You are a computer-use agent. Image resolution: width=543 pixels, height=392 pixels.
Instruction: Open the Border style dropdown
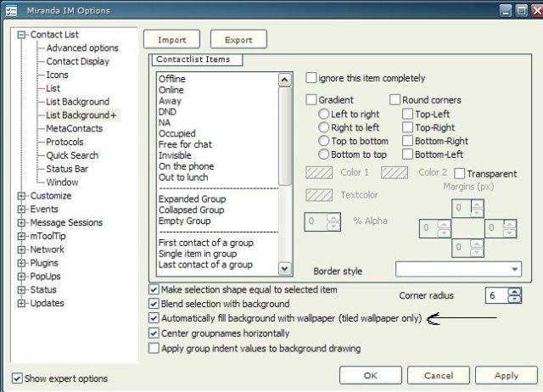click(458, 269)
